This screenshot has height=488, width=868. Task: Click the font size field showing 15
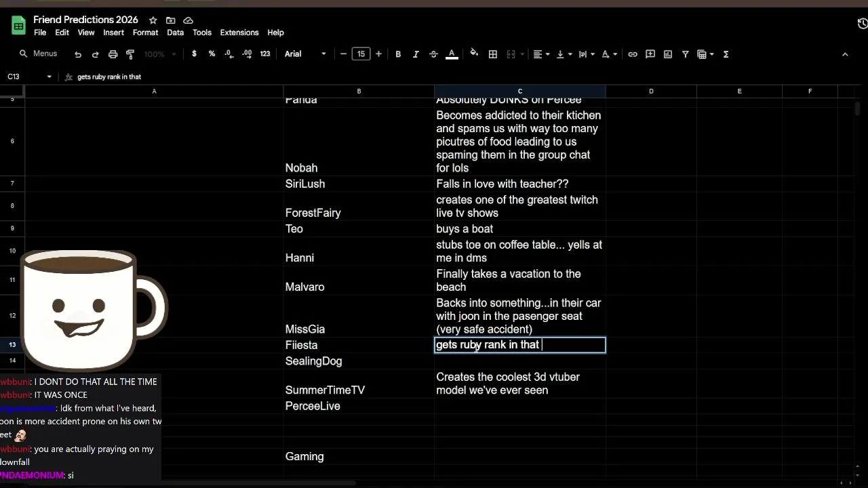point(361,54)
